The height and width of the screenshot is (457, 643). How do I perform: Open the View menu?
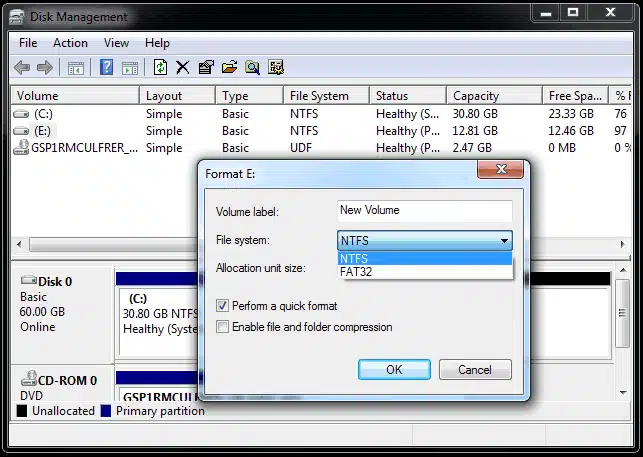[x=116, y=43]
